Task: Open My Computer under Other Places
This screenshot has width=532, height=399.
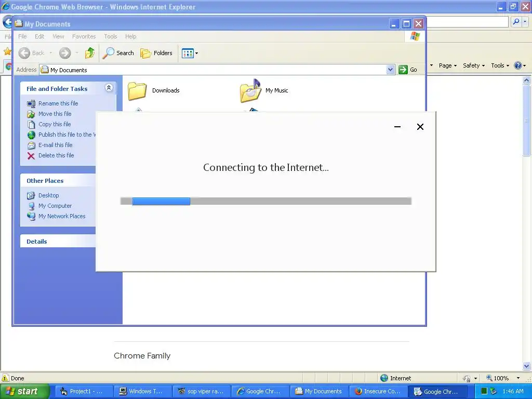Action: tap(55, 206)
